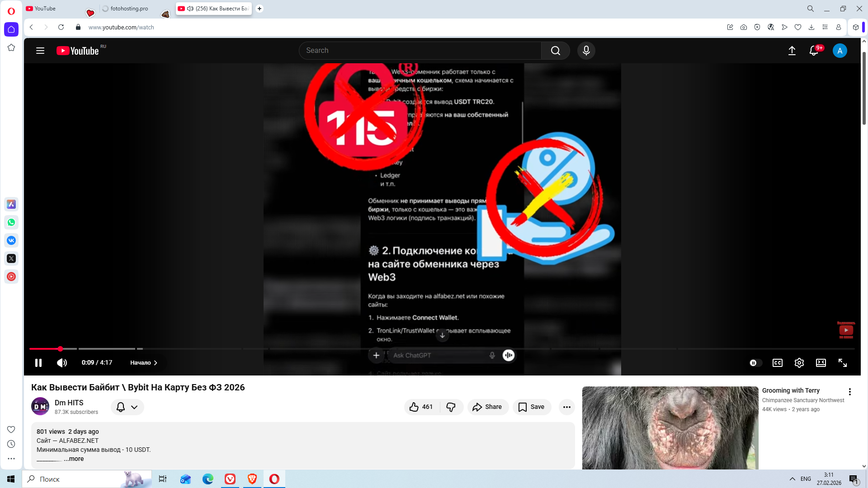This screenshot has width=868, height=488.
Task: Toggle autoplay switch in player
Action: click(x=755, y=363)
